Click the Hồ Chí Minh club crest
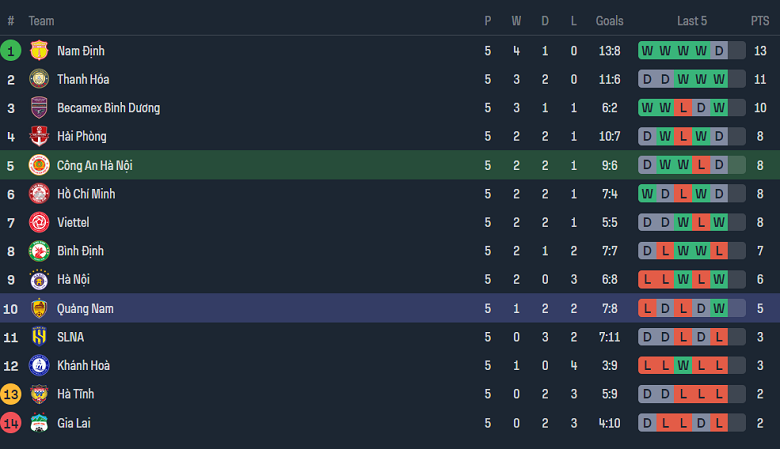This screenshot has width=780, height=449. pos(39,194)
